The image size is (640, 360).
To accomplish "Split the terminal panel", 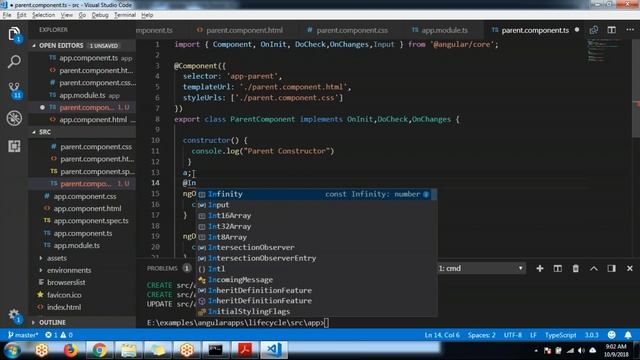I will [x=558, y=268].
